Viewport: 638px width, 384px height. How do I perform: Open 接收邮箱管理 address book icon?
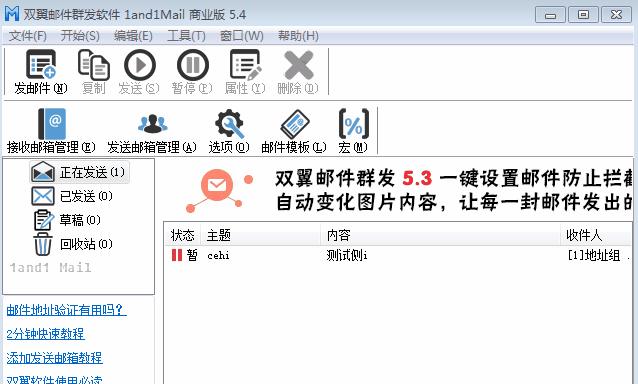coord(52,124)
